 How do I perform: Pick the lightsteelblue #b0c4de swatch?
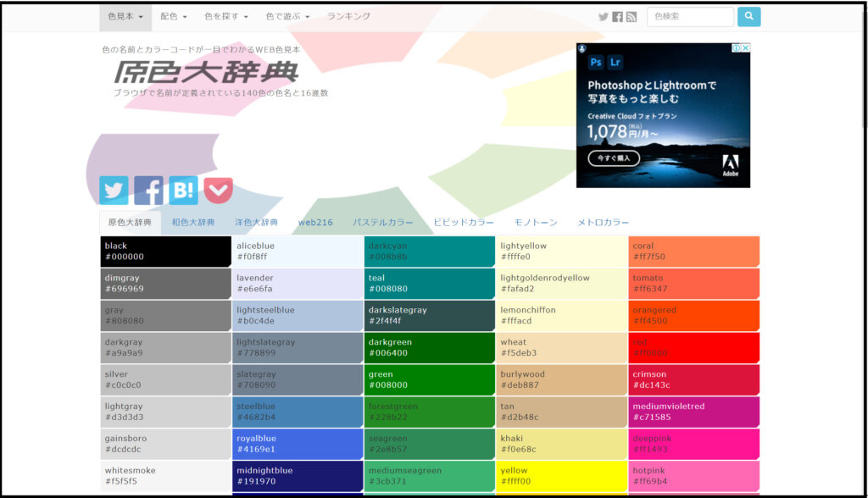pos(298,316)
